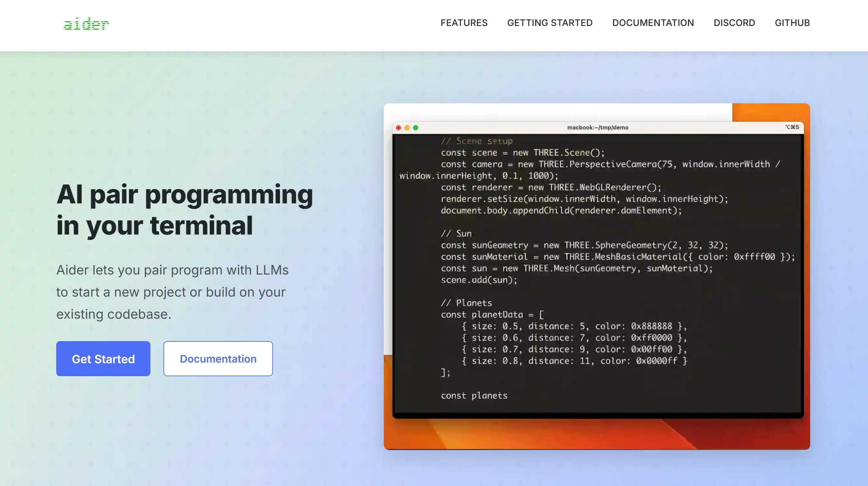Open DOCUMENTATION from the top navigation
The image size is (868, 486).
click(653, 23)
